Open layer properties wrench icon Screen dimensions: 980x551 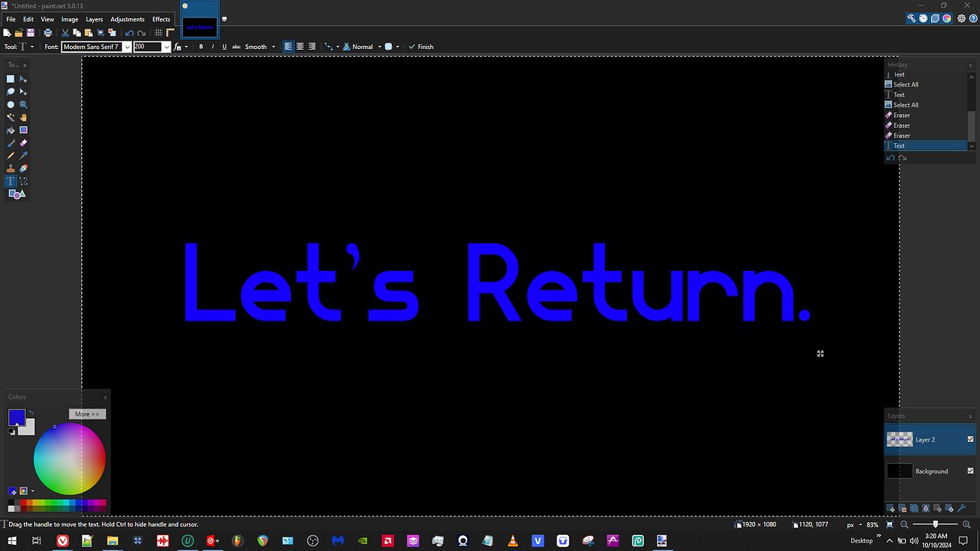[x=961, y=508]
